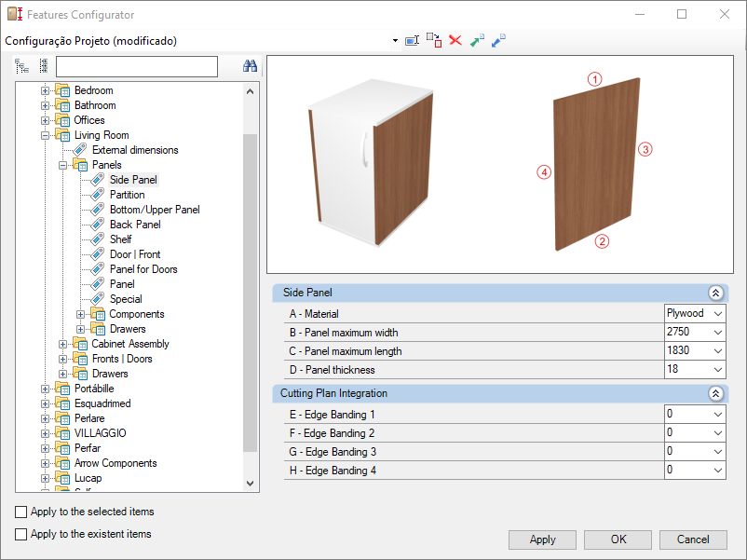
Task: Click the tag icon beside External dimensions
Action: pos(80,150)
